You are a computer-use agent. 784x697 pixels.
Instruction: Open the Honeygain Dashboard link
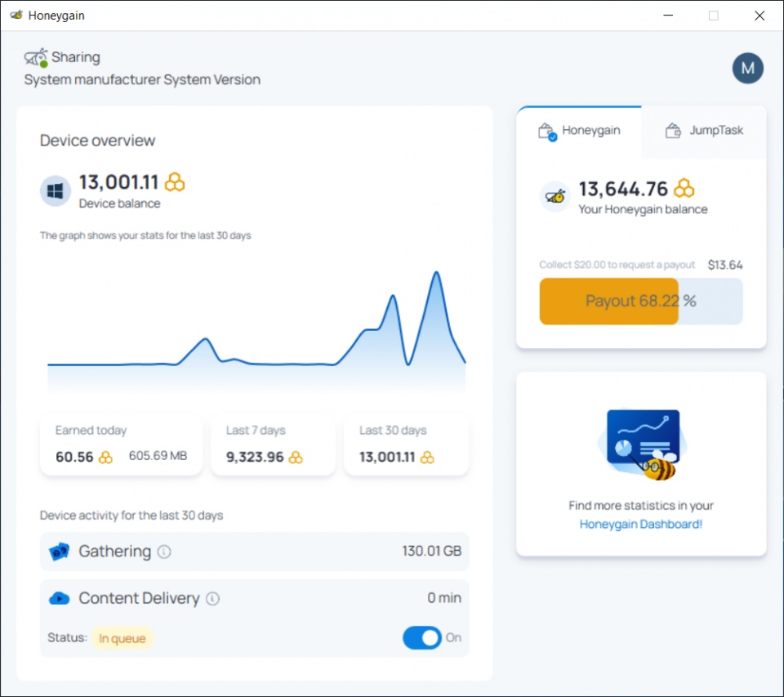pos(641,524)
